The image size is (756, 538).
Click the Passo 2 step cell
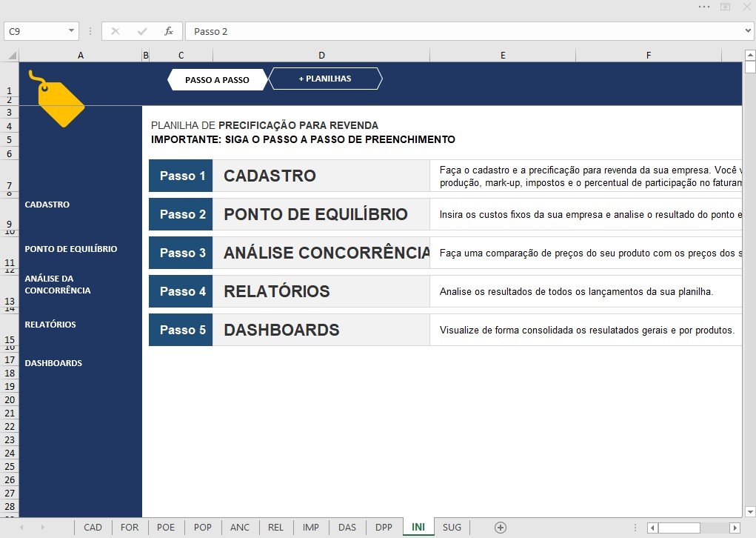pyautogui.click(x=181, y=214)
